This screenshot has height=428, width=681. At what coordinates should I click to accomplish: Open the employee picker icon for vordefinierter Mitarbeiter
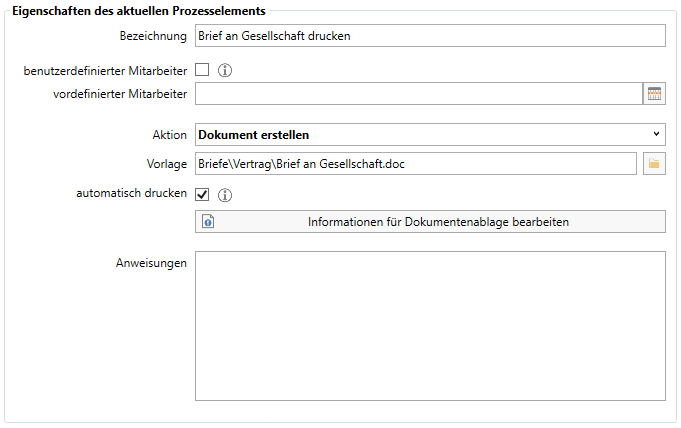click(x=654, y=93)
